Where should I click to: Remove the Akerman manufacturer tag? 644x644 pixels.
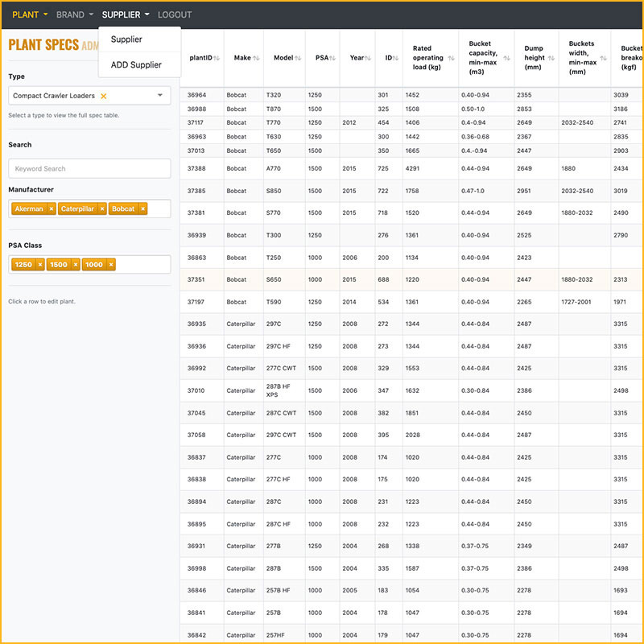52,208
